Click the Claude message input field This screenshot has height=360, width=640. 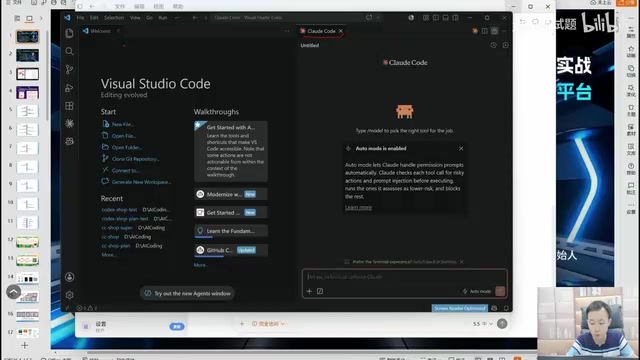(404, 277)
